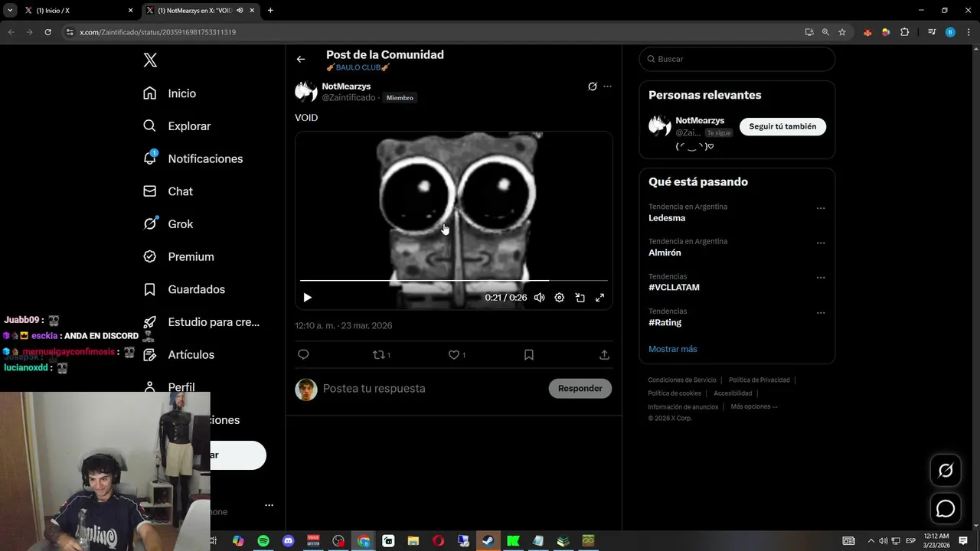This screenshot has height=551, width=980.
Task: Toggle picture-in-picture for the video
Action: pos(580,298)
